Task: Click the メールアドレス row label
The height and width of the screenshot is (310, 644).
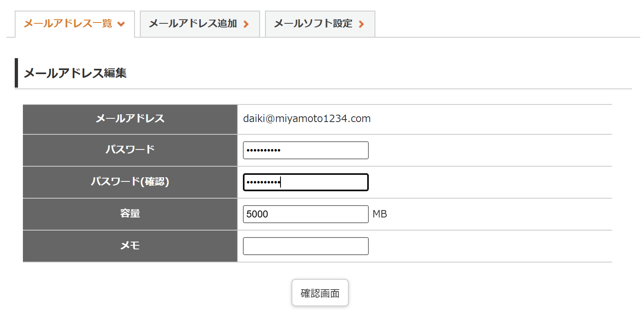Action: click(130, 119)
